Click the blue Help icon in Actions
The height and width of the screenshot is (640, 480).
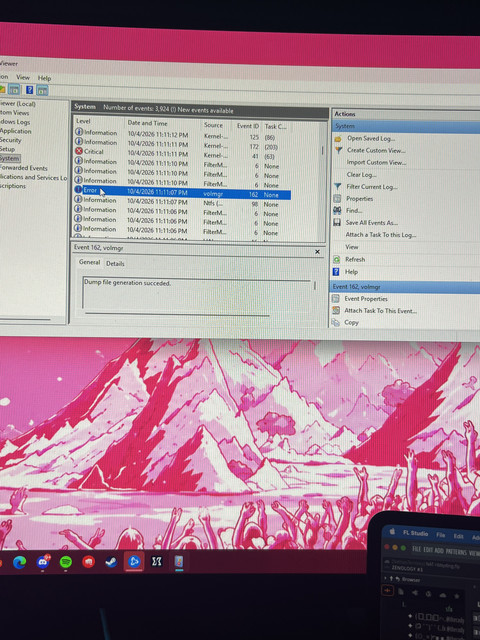tap(336, 272)
